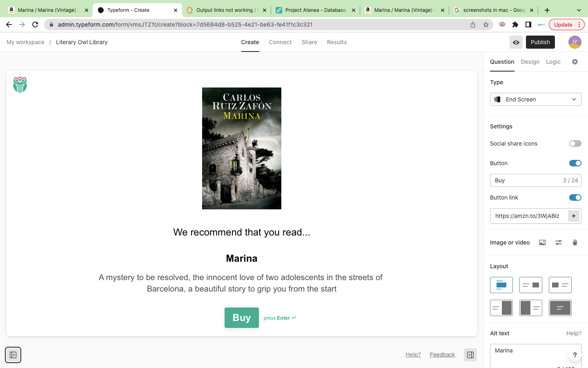Toggle the browser side panel icon
588x368 pixels.
[528, 25]
